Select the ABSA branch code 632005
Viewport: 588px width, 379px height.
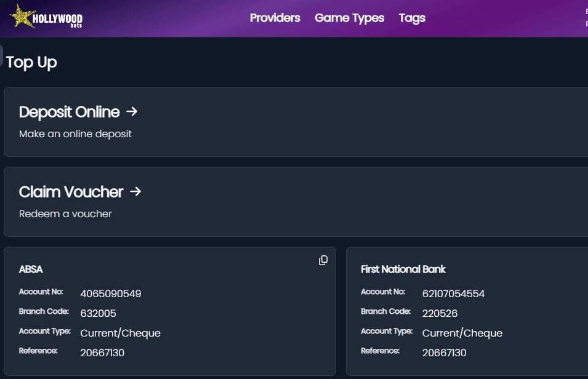pyautogui.click(x=98, y=313)
